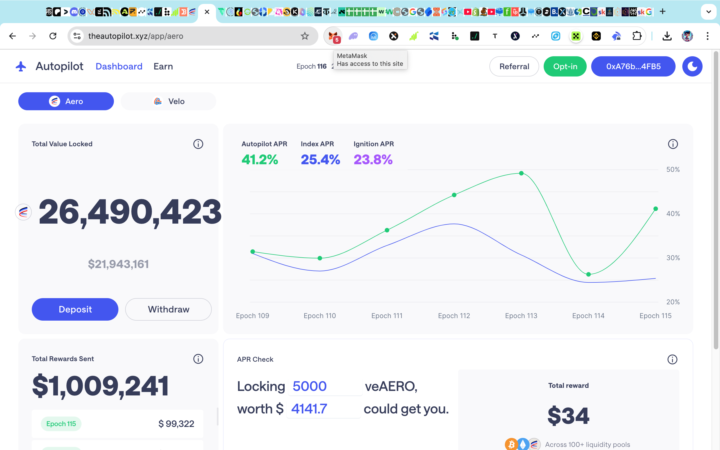Click the $21,943,161 TVL dollar value
720x450 pixels.
118,264
